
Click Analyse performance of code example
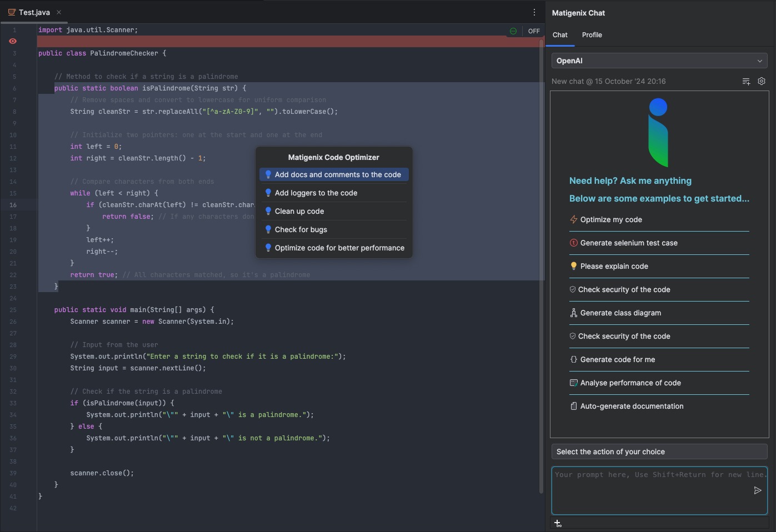pos(630,383)
